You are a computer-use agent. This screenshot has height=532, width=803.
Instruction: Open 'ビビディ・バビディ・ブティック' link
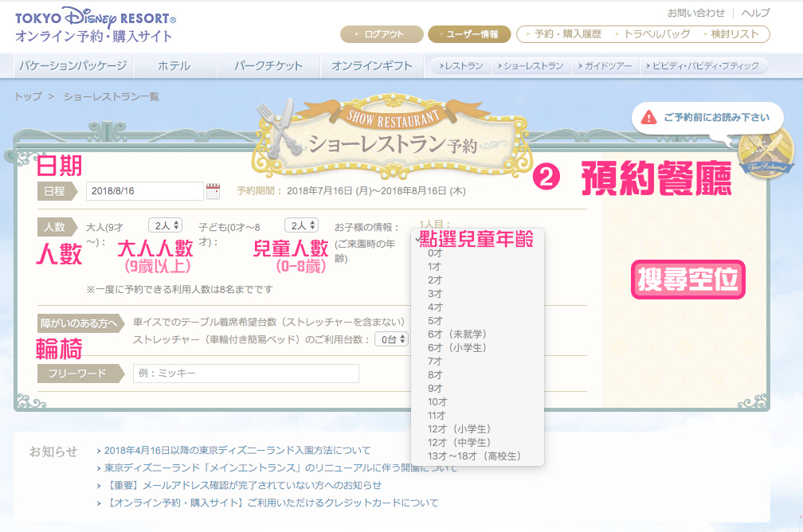[703, 66]
